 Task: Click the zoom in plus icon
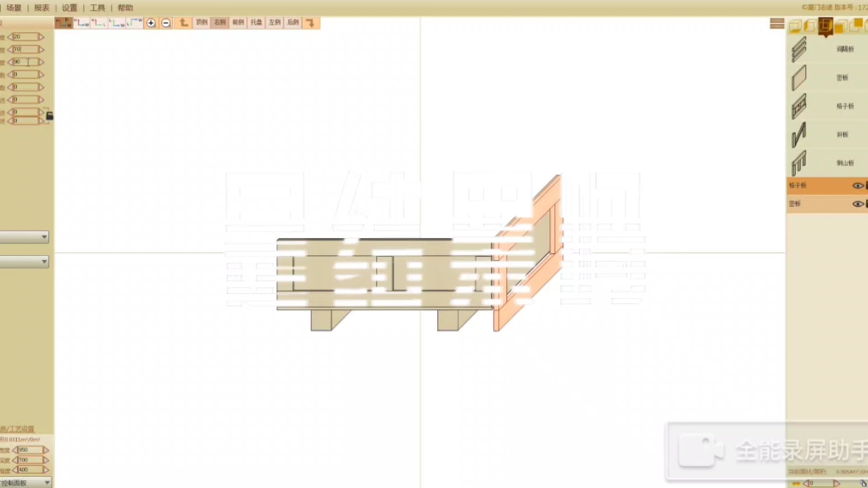point(151,23)
